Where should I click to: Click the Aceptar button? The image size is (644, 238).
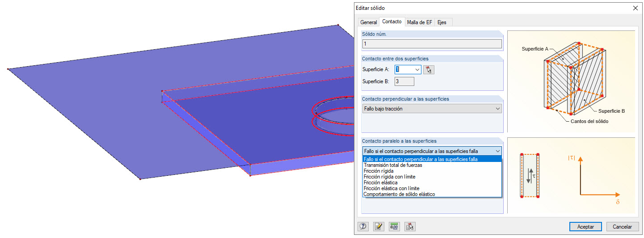tap(585, 226)
